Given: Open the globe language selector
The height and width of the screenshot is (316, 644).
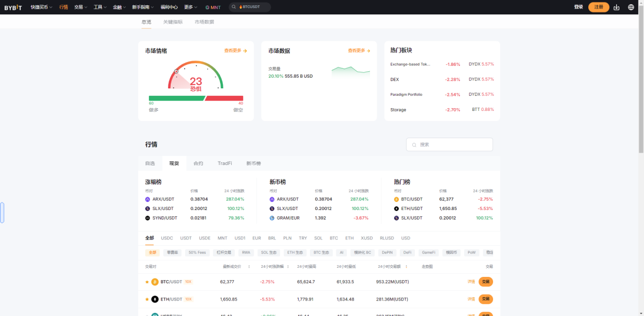Looking at the screenshot, I should click(x=631, y=7).
